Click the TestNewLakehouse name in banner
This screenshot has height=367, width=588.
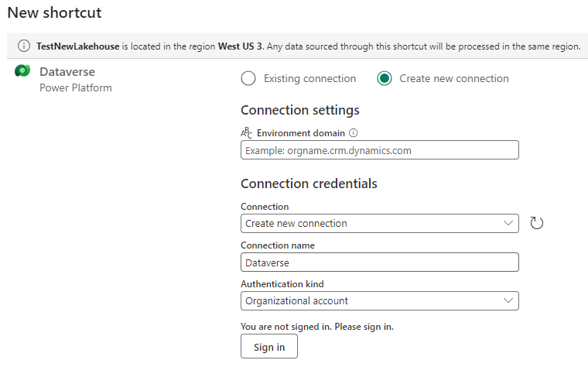[x=77, y=46]
